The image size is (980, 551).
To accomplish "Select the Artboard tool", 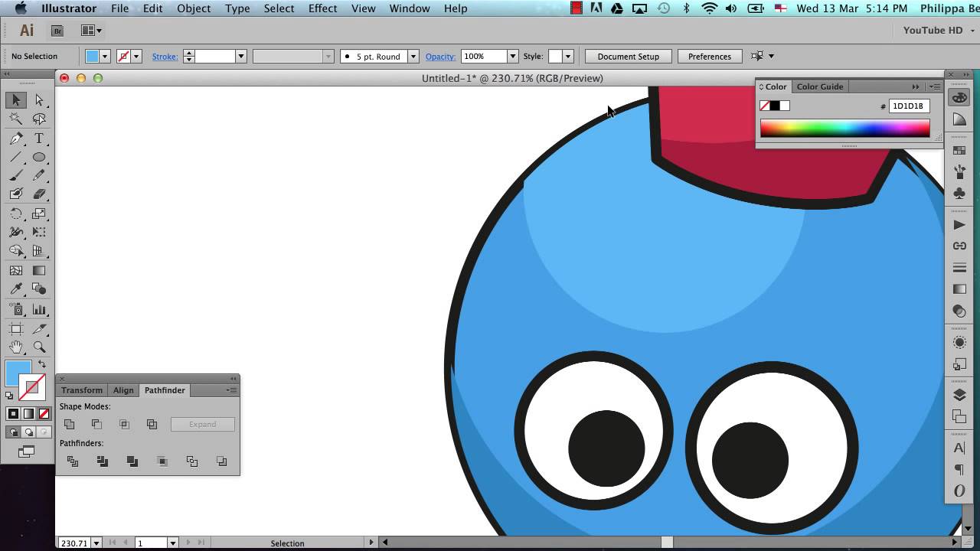I will [16, 328].
